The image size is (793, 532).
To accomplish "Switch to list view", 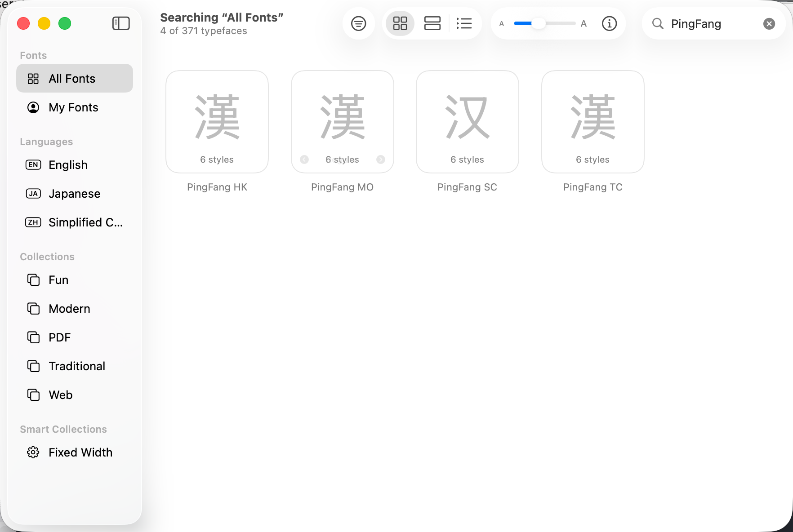I will click(464, 23).
